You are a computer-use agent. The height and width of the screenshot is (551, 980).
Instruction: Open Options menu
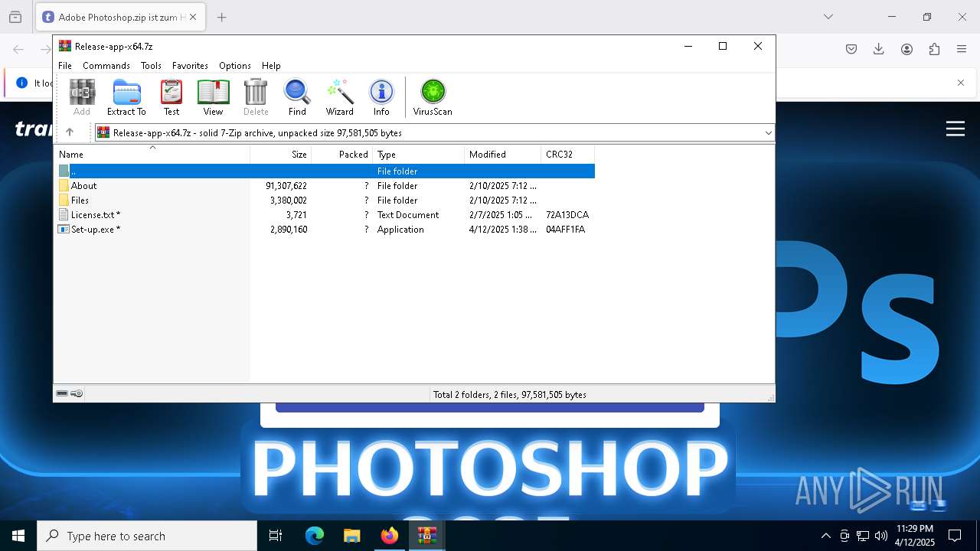[235, 66]
